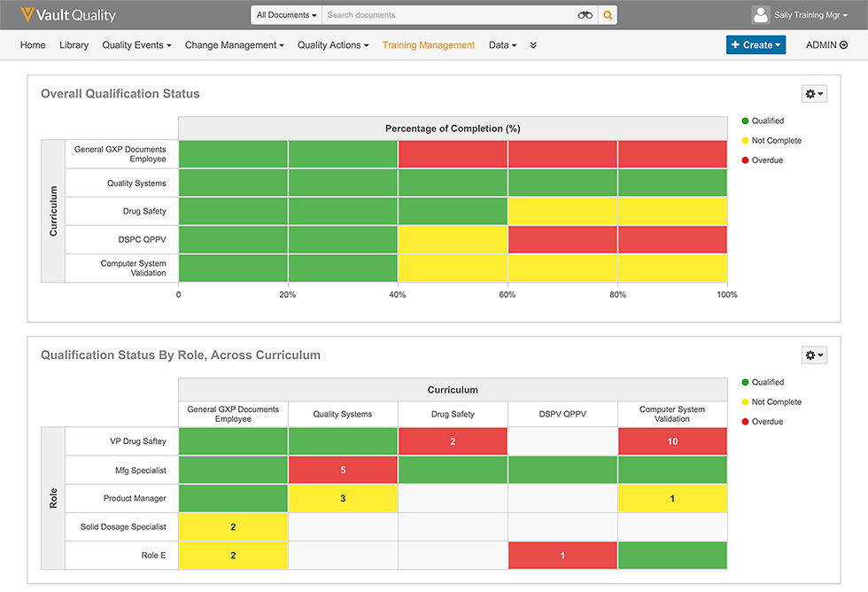Open the Quality Events dropdown menu
The image size is (868, 592).
[x=136, y=45]
